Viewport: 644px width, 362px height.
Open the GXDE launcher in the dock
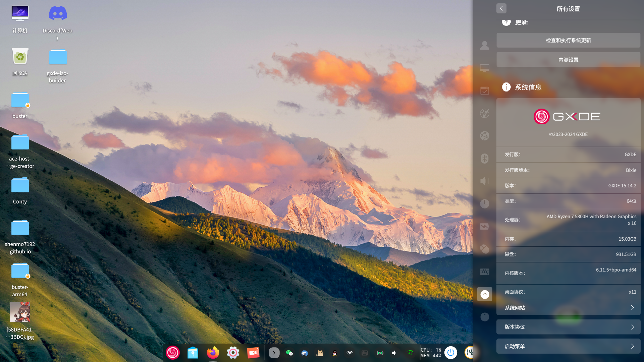[x=173, y=353]
